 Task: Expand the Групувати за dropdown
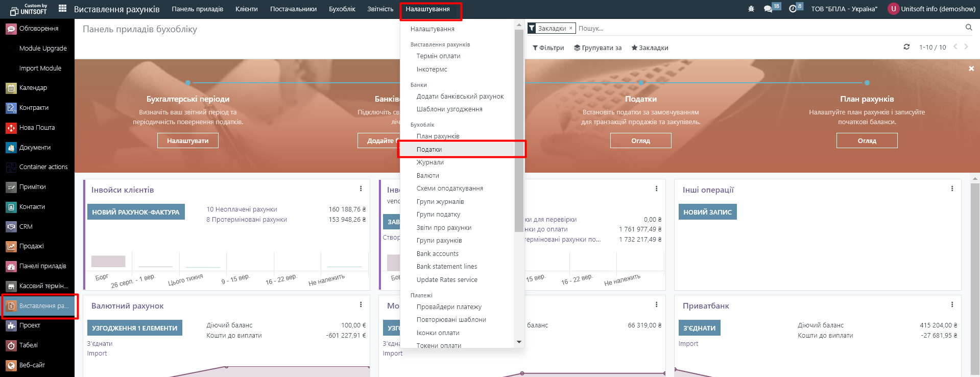coord(597,48)
